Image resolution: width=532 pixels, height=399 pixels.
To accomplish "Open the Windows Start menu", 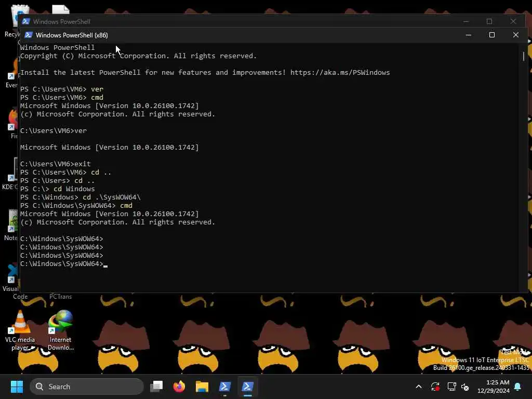I will pos(17,387).
